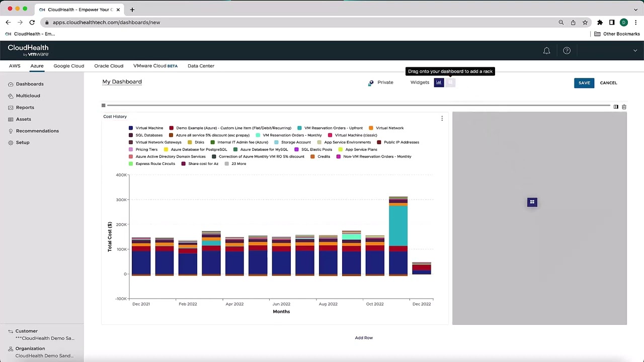The height and width of the screenshot is (362, 644).
Task: Select the CloudHealth browser tab
Action: tap(79, 10)
